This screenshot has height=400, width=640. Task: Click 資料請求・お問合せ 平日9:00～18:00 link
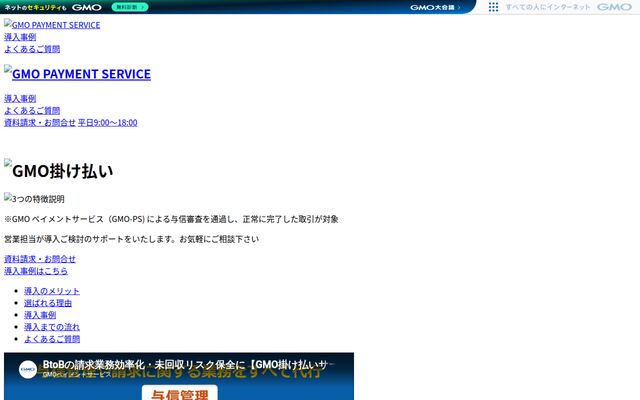(x=71, y=122)
